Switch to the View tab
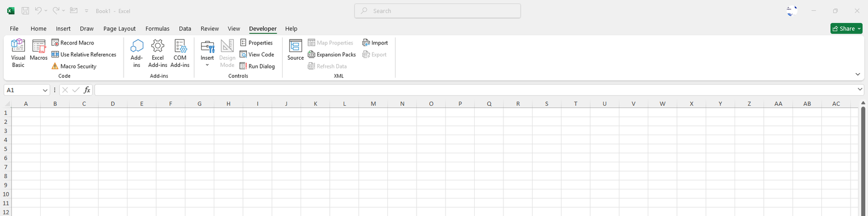The height and width of the screenshot is (216, 868). [x=234, y=29]
